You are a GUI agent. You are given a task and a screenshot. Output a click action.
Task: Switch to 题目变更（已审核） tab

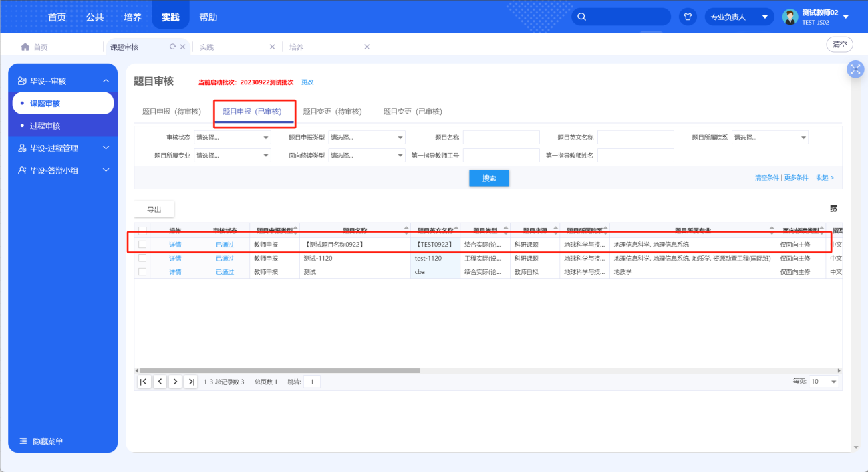pos(412,112)
